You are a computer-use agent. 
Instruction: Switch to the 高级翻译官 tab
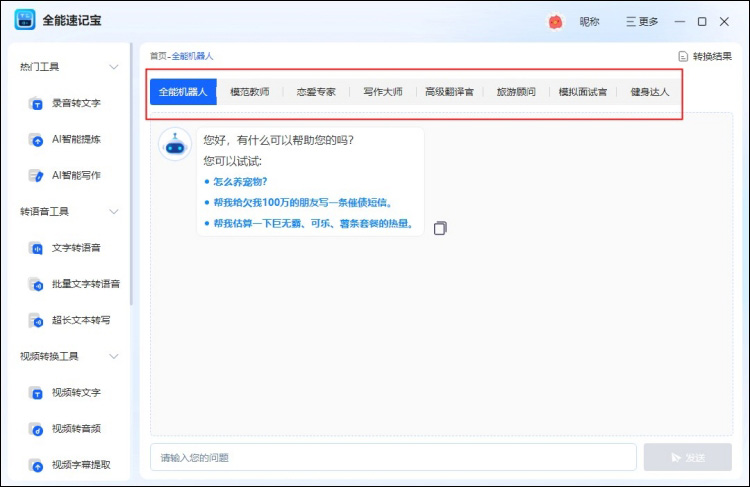(449, 92)
